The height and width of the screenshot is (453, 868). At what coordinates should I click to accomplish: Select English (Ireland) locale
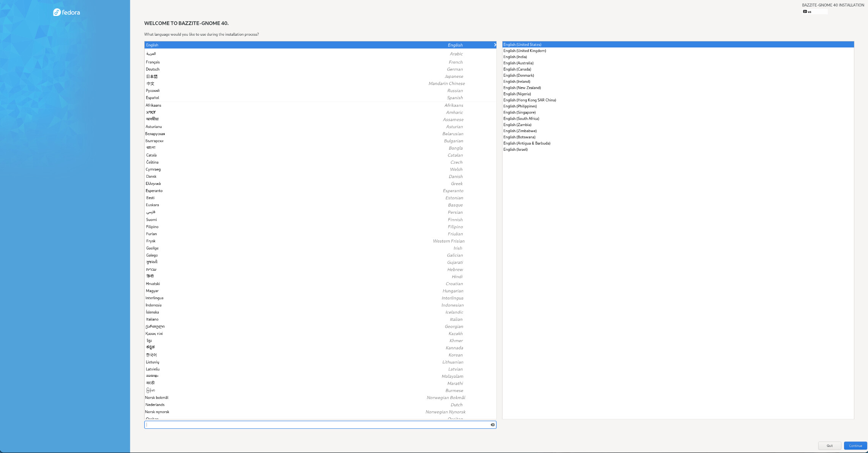click(678, 82)
